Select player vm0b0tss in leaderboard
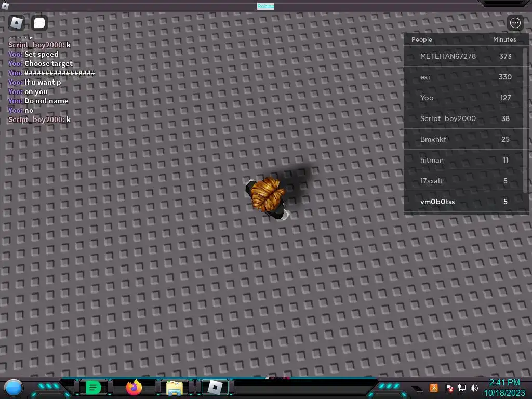The height and width of the screenshot is (399, 532). click(x=463, y=202)
